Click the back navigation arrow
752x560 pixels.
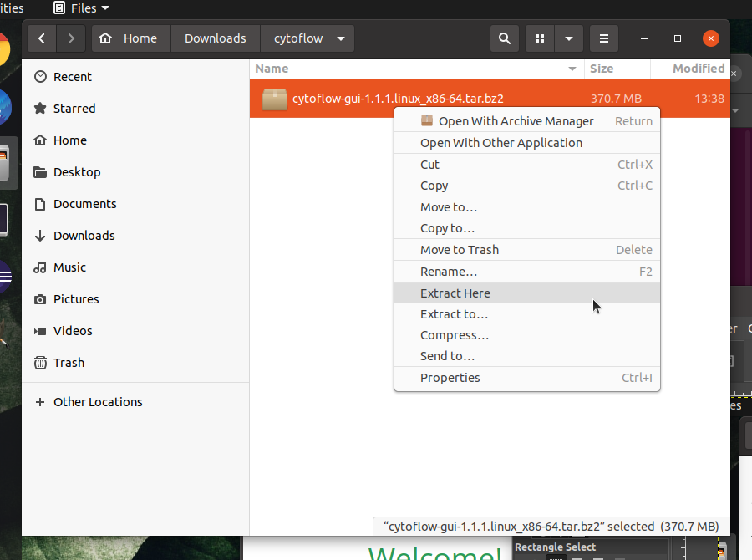42,38
